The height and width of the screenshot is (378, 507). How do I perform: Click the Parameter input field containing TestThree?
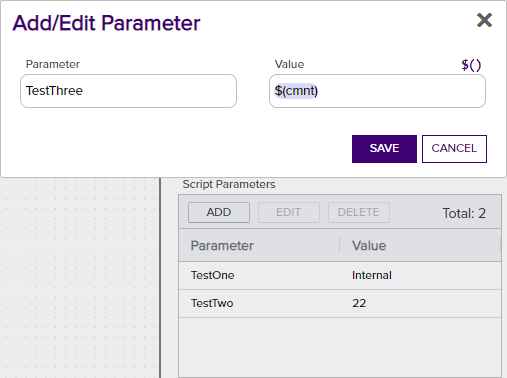[x=128, y=91]
